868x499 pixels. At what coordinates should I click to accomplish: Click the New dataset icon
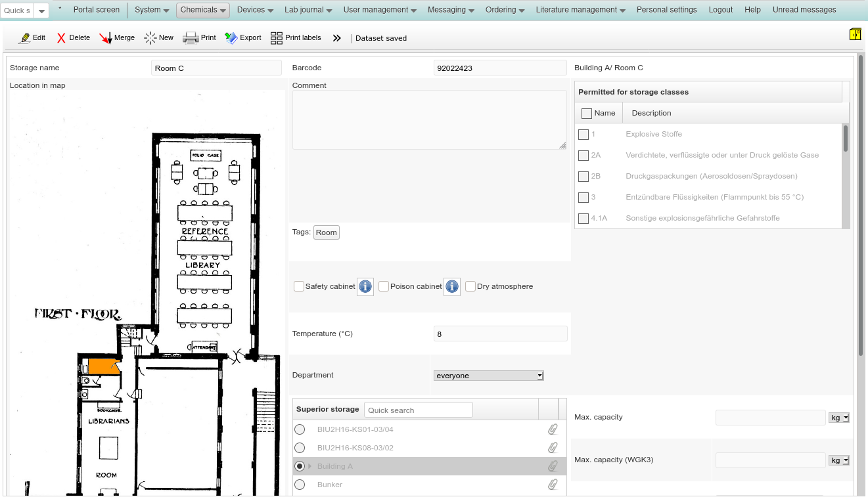pos(150,38)
